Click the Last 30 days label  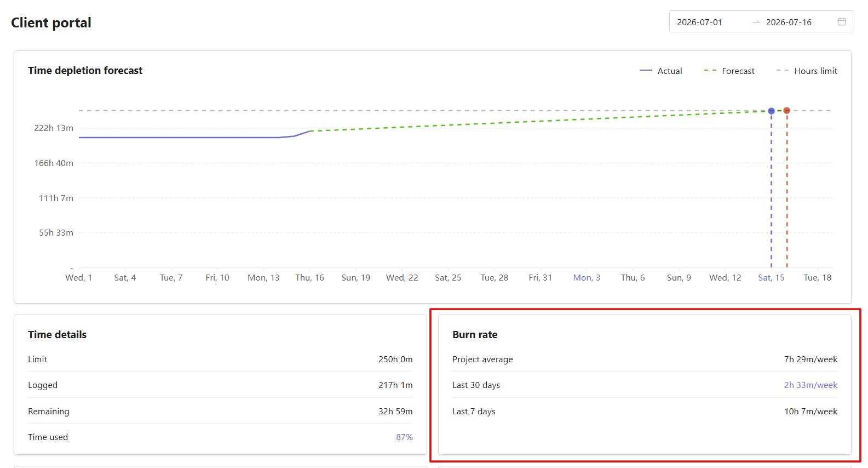pyautogui.click(x=476, y=385)
